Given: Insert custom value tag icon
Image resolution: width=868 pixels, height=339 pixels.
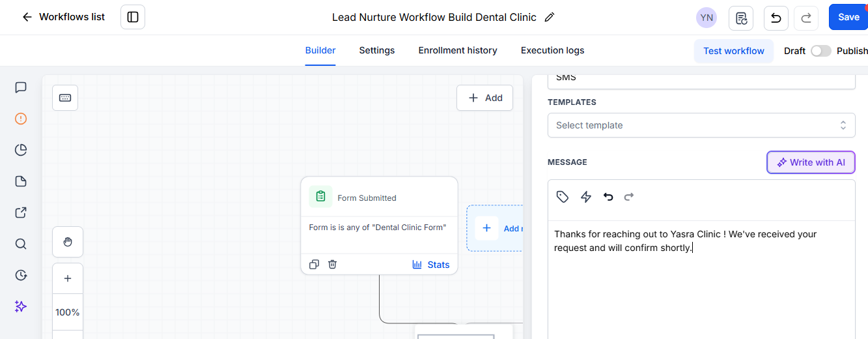Looking at the screenshot, I should click(563, 197).
